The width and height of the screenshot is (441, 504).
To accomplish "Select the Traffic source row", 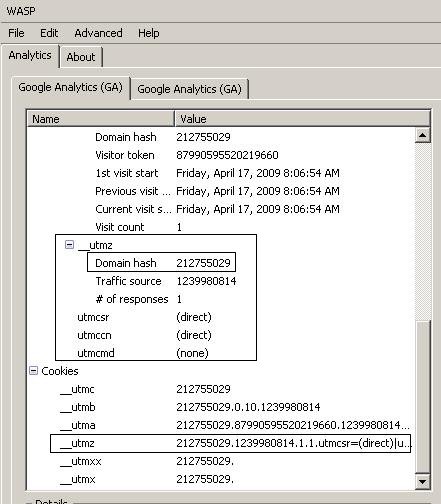I will (221, 281).
